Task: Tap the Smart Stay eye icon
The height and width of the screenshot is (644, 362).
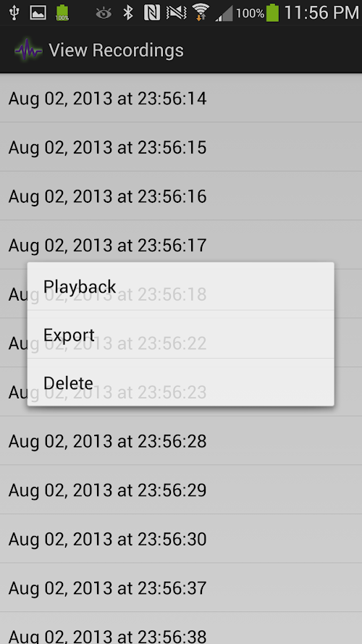Action: coord(104,14)
